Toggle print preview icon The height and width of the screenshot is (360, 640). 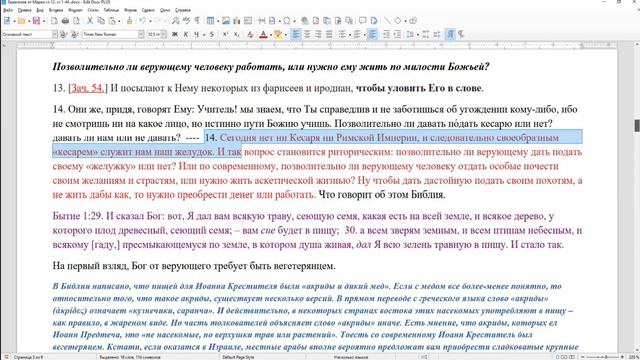[76, 21]
